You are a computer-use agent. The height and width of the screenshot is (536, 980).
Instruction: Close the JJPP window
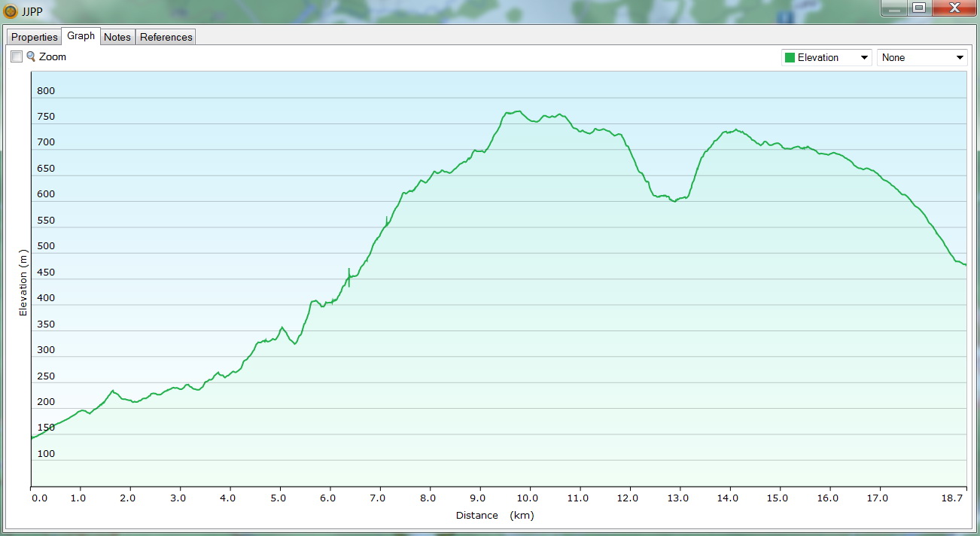(x=954, y=8)
